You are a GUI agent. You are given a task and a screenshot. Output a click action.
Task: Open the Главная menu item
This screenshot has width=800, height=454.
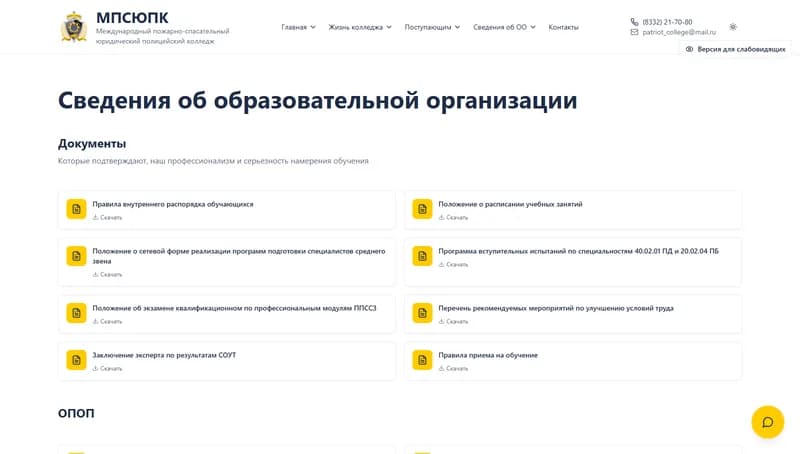pos(294,27)
